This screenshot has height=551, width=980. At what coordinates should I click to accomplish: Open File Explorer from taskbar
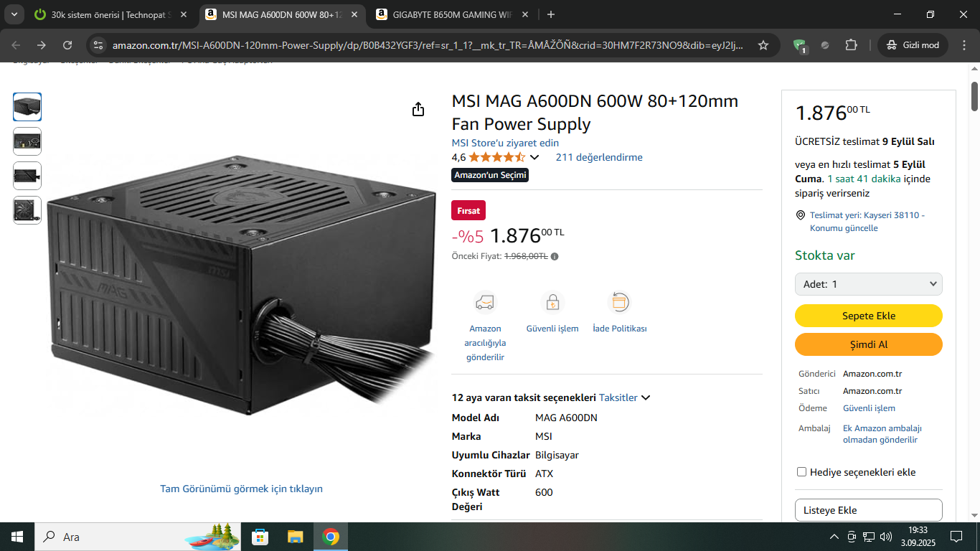pos(295,537)
